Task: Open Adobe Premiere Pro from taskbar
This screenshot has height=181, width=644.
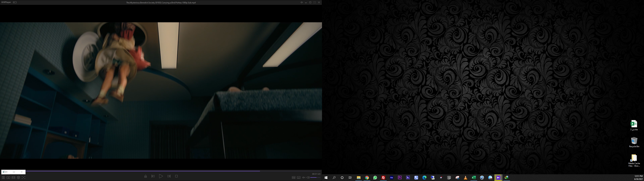Action: (x=399, y=177)
